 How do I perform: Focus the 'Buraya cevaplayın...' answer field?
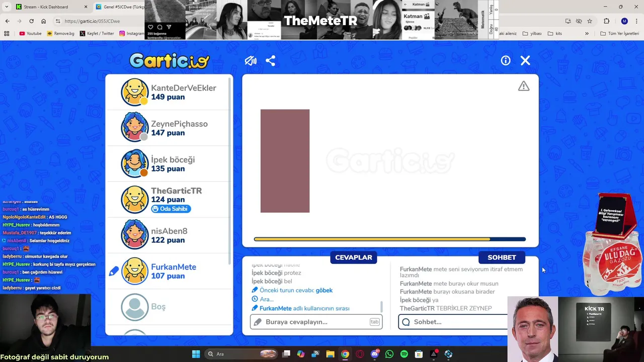[x=316, y=322]
